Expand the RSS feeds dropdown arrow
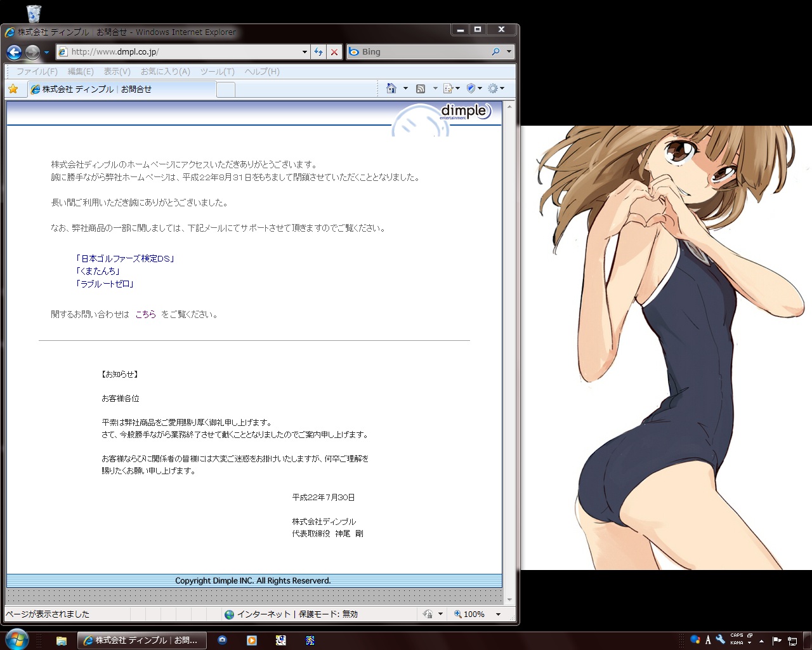 click(x=435, y=88)
